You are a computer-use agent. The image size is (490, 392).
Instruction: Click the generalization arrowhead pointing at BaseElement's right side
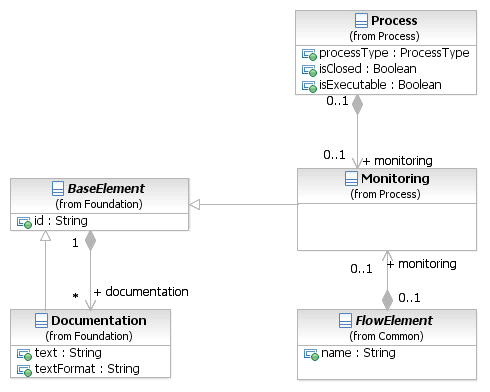[195, 204]
